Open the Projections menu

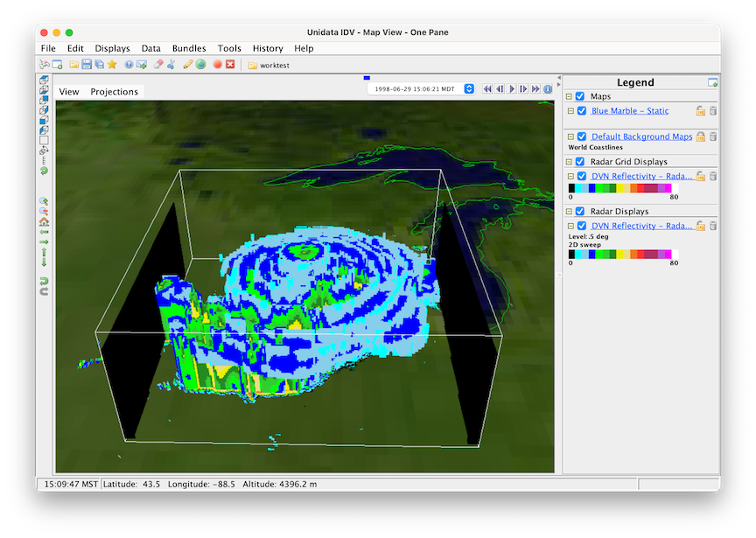point(114,92)
